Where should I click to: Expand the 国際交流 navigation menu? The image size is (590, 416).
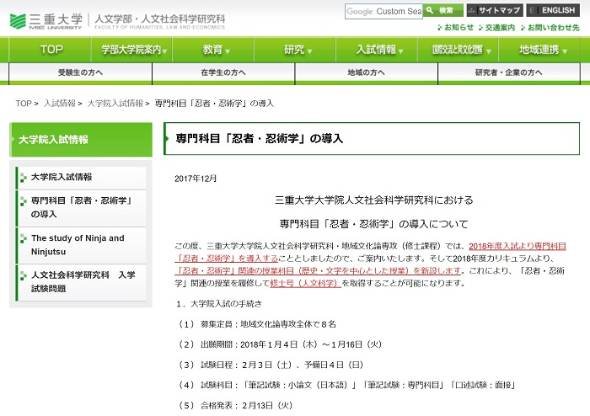click(x=459, y=50)
